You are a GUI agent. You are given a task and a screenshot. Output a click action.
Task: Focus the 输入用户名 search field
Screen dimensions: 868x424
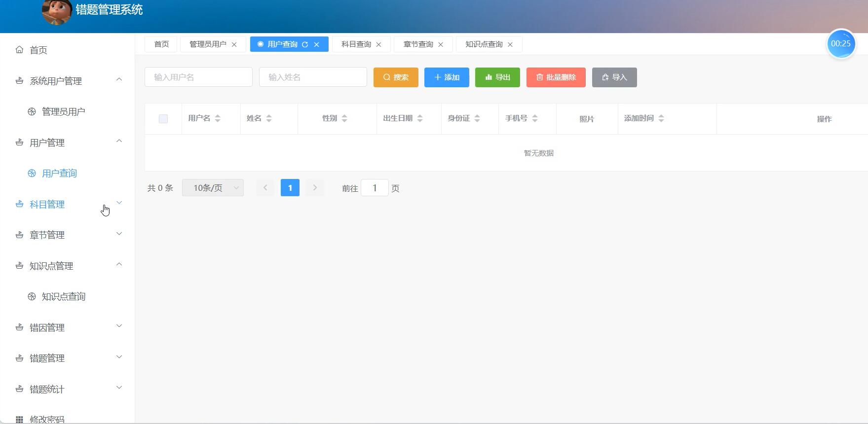198,77
